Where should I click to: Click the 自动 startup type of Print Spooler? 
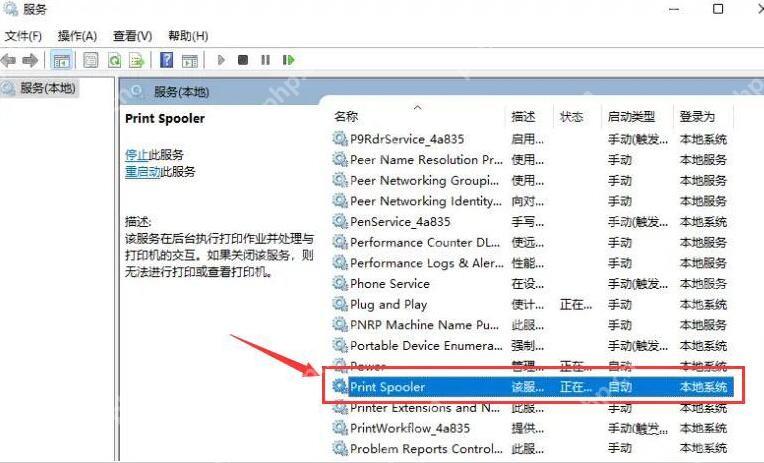620,387
